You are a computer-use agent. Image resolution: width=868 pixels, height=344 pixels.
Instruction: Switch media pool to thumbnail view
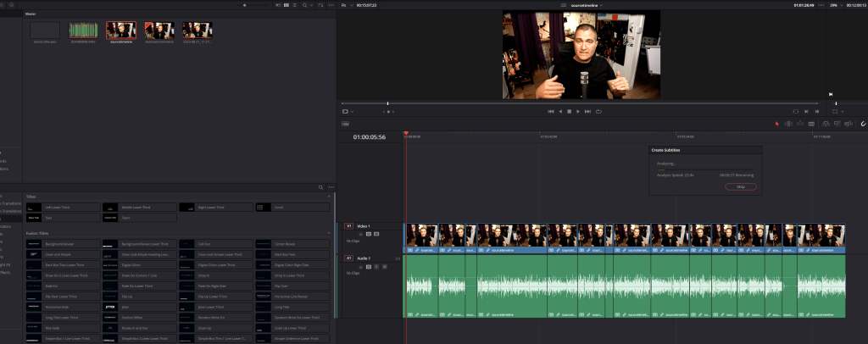[287, 5]
